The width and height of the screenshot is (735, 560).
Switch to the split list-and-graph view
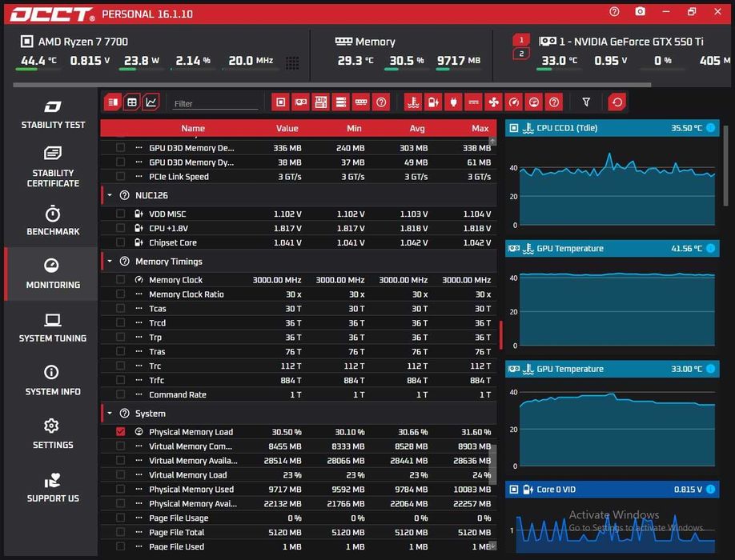coord(113,102)
